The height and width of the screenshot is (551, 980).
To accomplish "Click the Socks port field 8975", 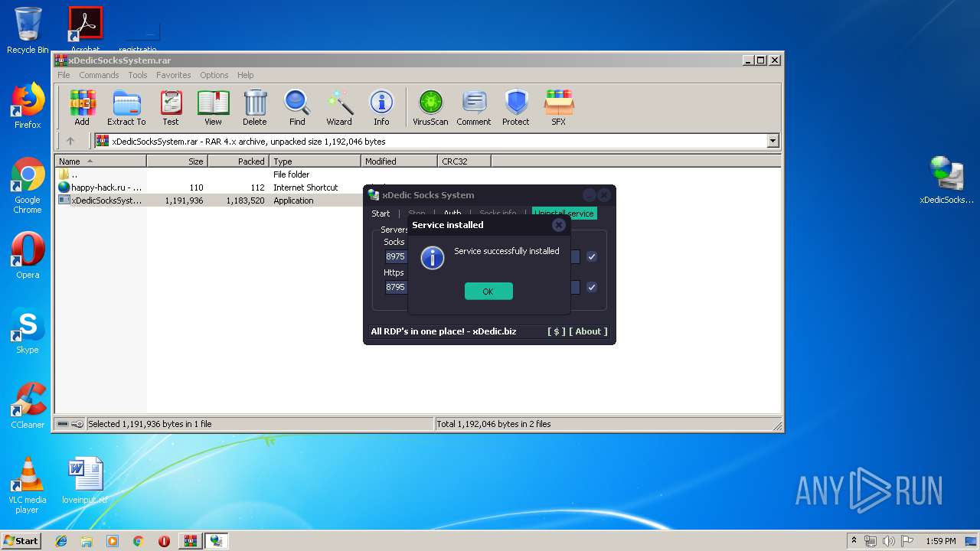I will tap(396, 256).
